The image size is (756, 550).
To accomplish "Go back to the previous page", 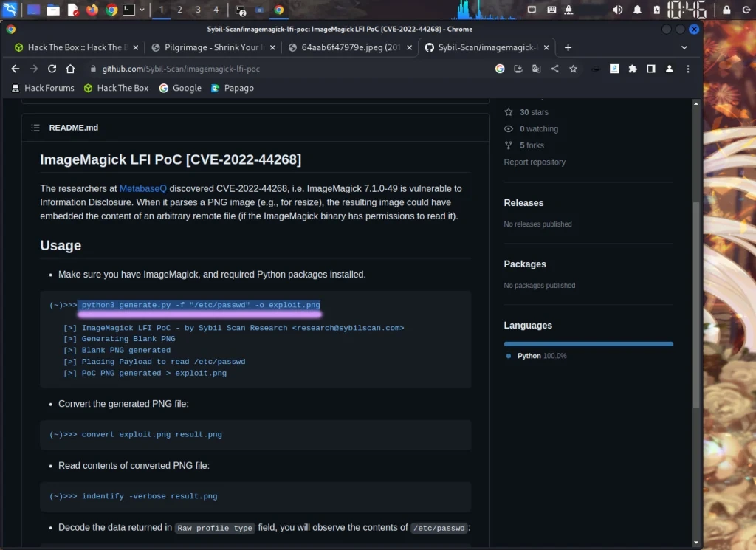I will click(16, 69).
